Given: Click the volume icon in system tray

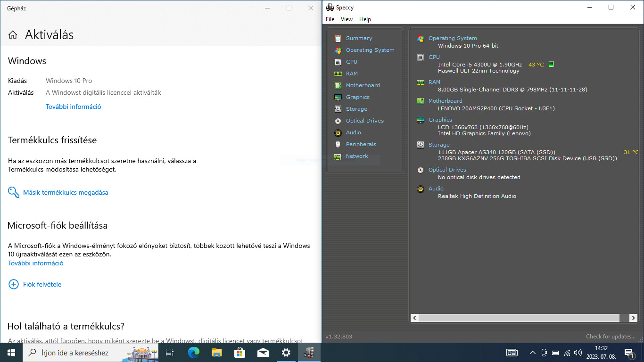Looking at the screenshot, I should pos(578,353).
